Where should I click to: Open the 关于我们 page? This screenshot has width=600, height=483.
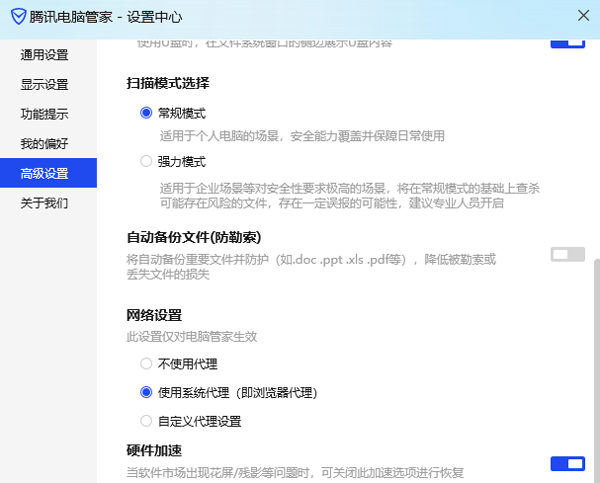tap(44, 202)
